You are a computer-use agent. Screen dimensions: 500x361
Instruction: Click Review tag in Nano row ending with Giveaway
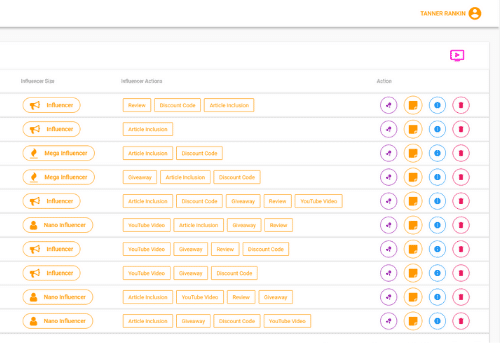click(241, 297)
